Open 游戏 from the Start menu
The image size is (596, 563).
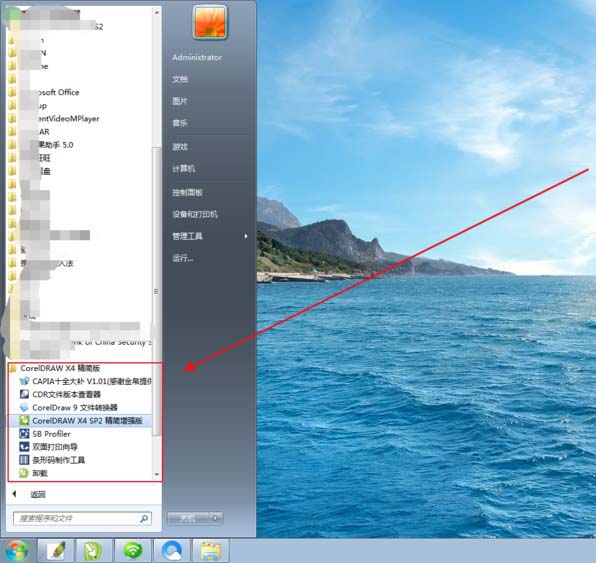pyautogui.click(x=180, y=147)
